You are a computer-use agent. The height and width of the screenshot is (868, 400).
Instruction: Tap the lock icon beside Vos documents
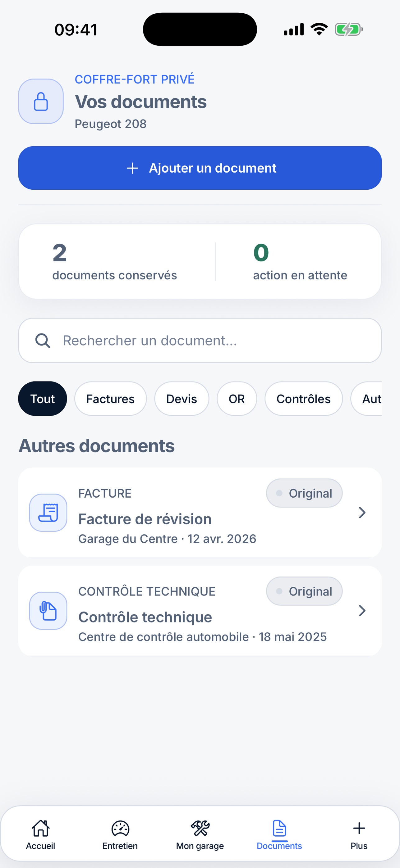pos(41,102)
